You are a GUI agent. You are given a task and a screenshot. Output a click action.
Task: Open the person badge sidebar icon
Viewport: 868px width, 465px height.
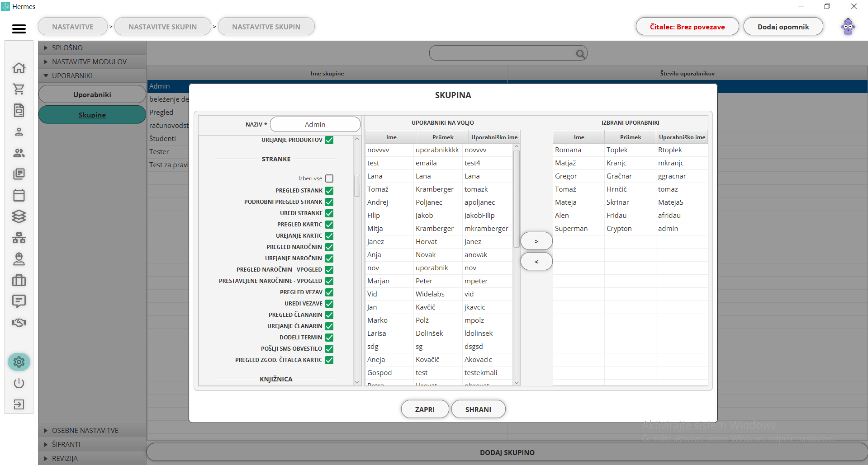pyautogui.click(x=19, y=259)
